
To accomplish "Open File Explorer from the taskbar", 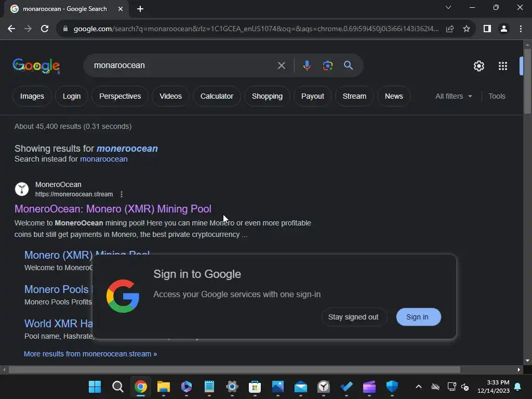I will tap(164, 387).
